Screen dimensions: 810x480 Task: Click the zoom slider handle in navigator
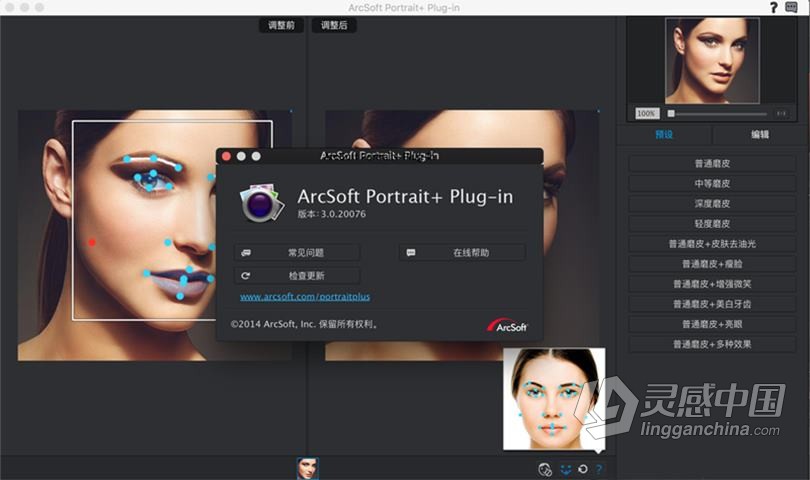tap(671, 113)
